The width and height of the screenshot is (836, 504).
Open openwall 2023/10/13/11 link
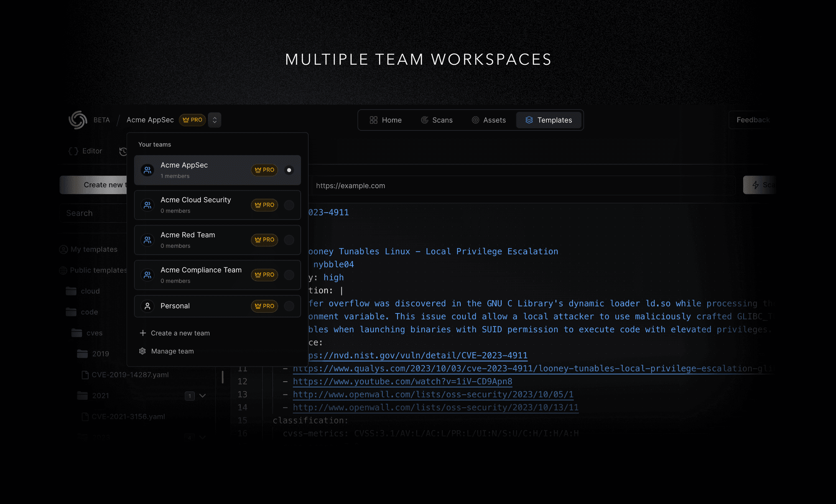(436, 407)
